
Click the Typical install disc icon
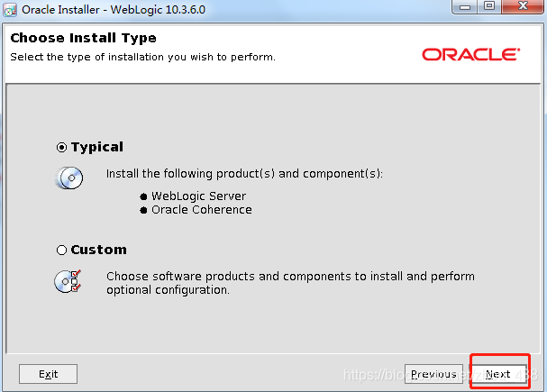click(x=68, y=178)
